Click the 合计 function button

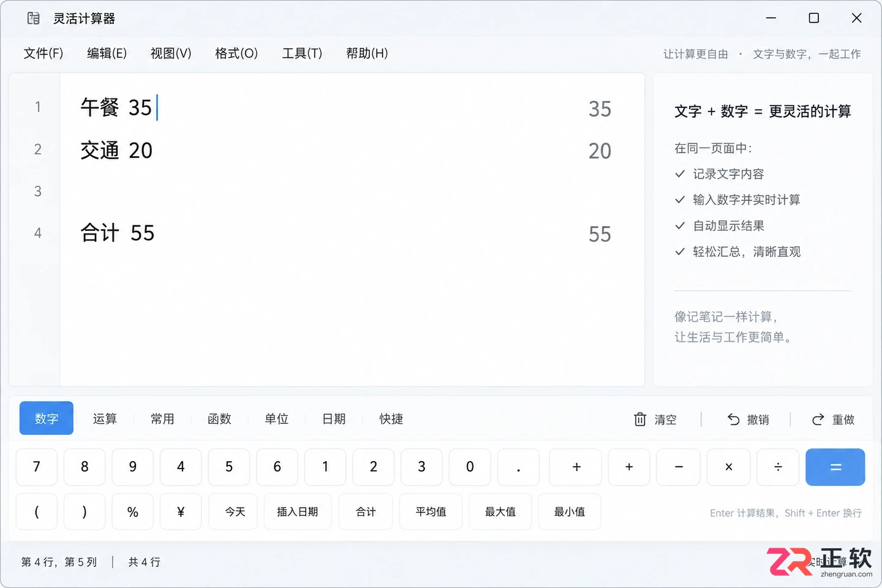pos(366,511)
